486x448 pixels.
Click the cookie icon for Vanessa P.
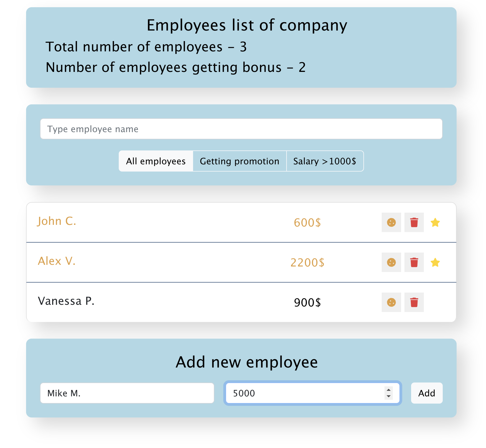pyautogui.click(x=391, y=302)
